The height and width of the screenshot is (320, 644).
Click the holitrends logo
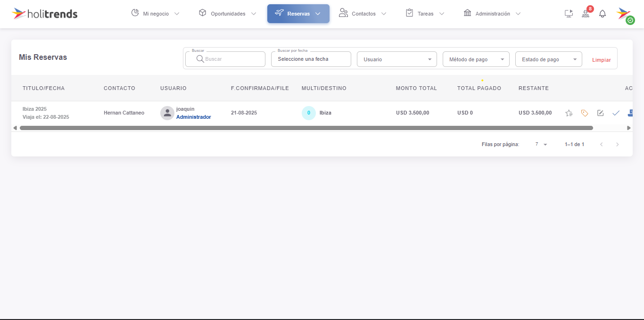[45, 13]
